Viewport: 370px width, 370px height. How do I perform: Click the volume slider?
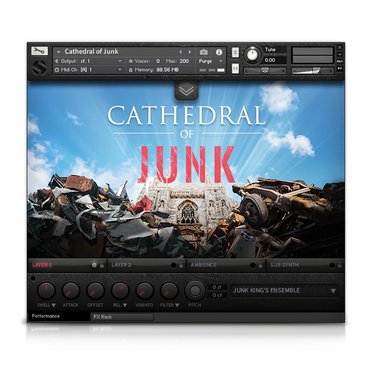point(313,71)
